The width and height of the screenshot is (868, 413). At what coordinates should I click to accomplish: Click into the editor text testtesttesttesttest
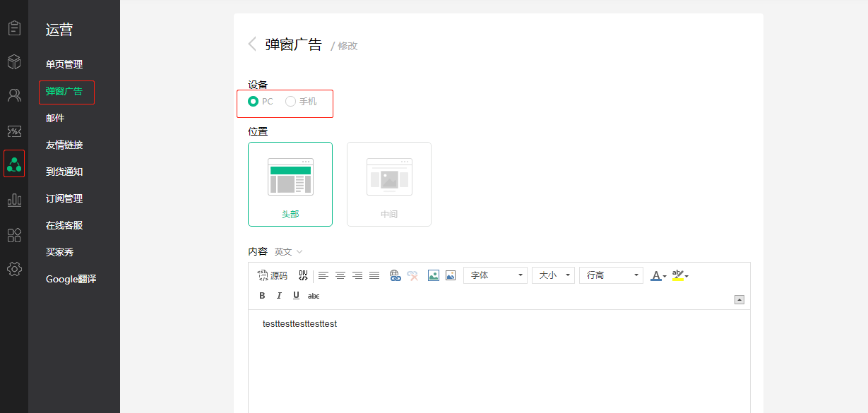point(299,324)
